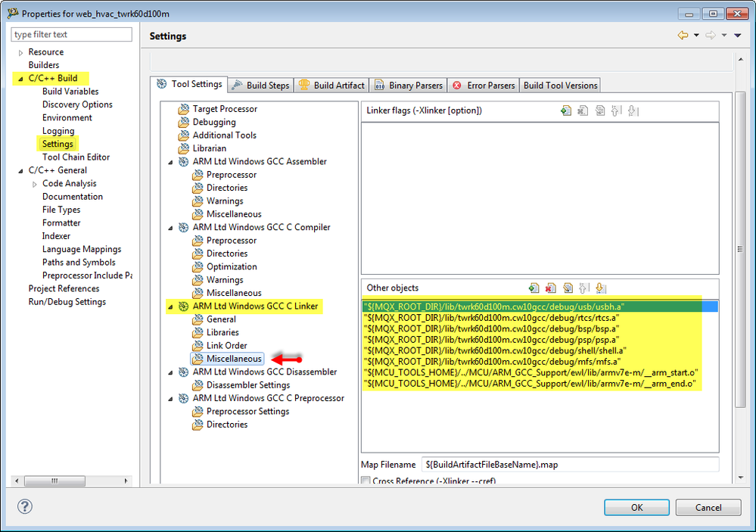This screenshot has width=756, height=532.
Task: Edit selected Other objects entry
Action: point(568,288)
